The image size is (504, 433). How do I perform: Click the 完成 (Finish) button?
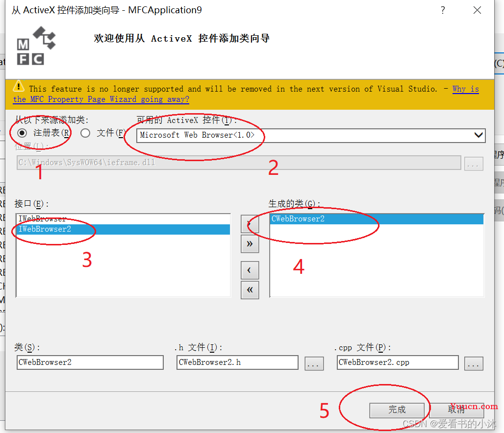[397, 410]
